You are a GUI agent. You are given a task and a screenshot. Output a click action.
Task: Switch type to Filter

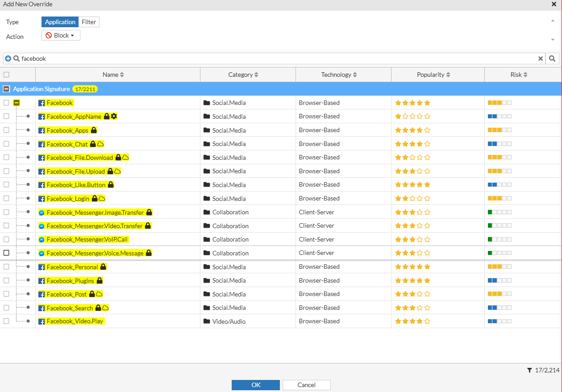(89, 22)
